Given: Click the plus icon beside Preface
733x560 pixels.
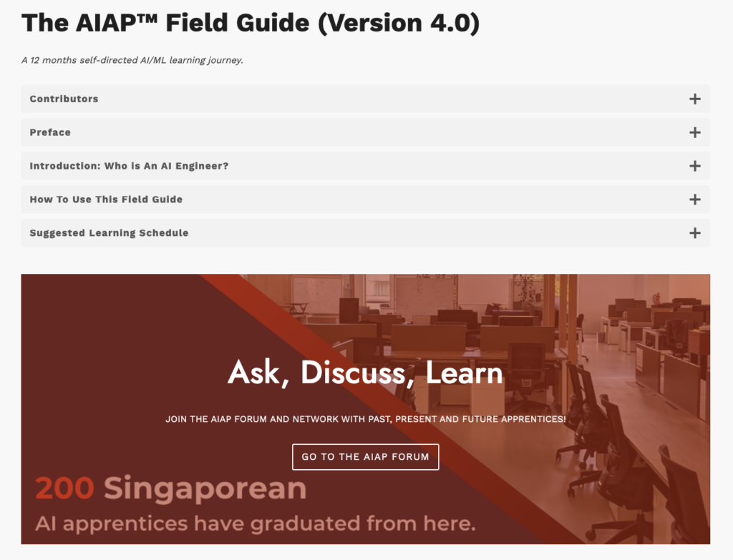Looking at the screenshot, I should pyautogui.click(x=694, y=132).
